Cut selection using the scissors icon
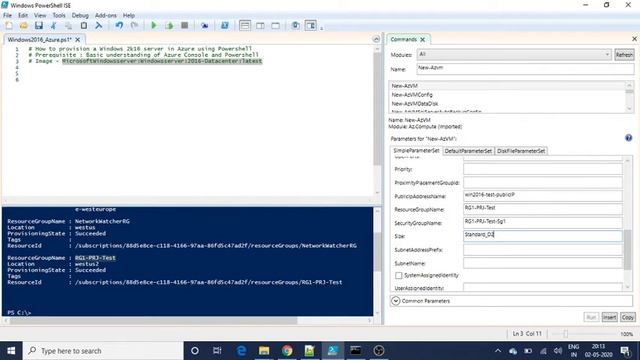The height and width of the screenshot is (360, 640). [53, 26]
